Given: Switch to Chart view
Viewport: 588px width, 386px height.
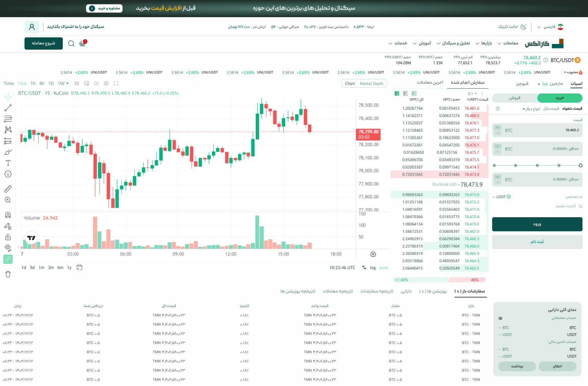Looking at the screenshot, I should click(350, 84).
